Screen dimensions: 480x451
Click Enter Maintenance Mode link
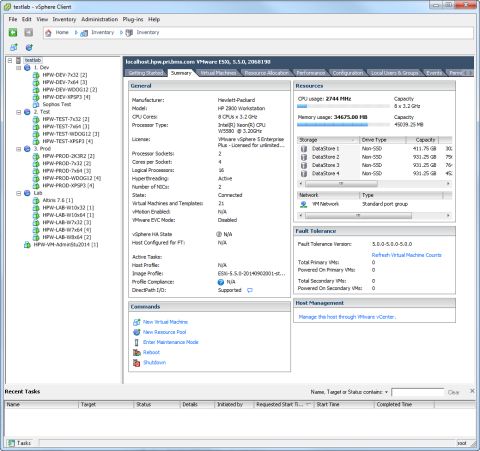[x=170, y=342]
